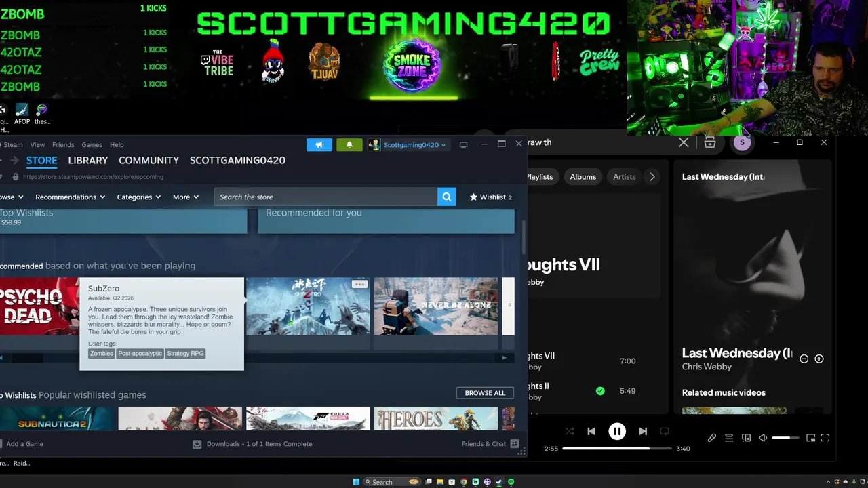Click the minus icon beside Last Wednesday

tap(804, 359)
